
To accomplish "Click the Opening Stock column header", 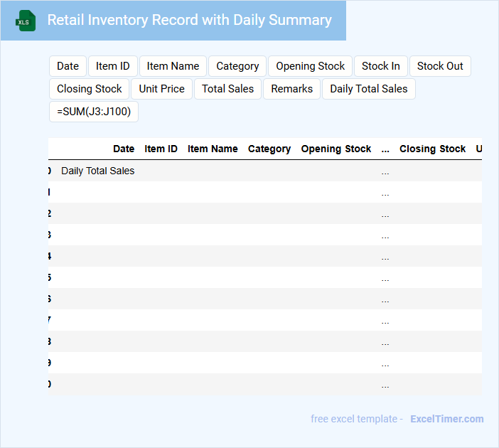I will [x=336, y=149].
